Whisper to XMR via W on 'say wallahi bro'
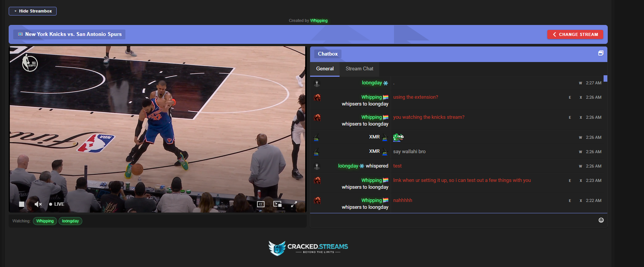 pyautogui.click(x=581, y=152)
